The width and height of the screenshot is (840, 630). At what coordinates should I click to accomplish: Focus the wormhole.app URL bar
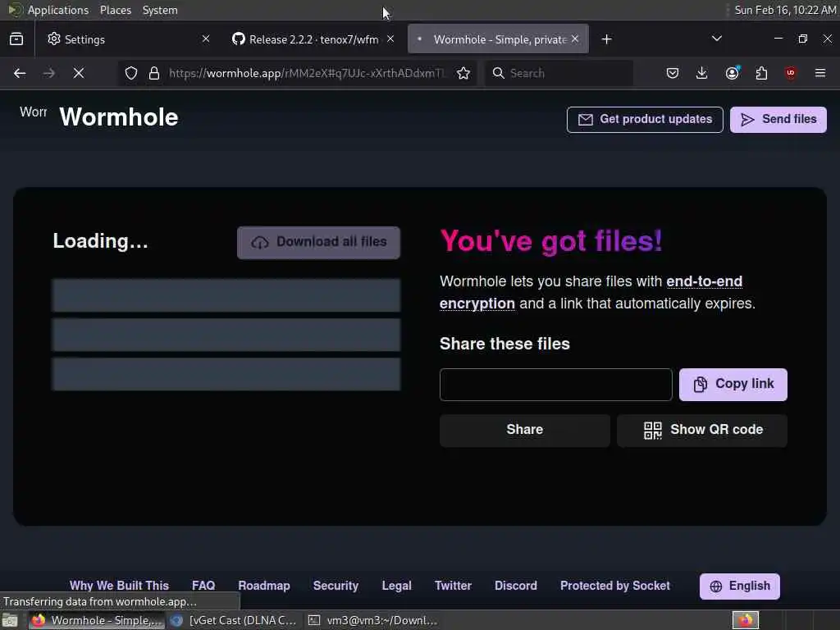click(307, 73)
